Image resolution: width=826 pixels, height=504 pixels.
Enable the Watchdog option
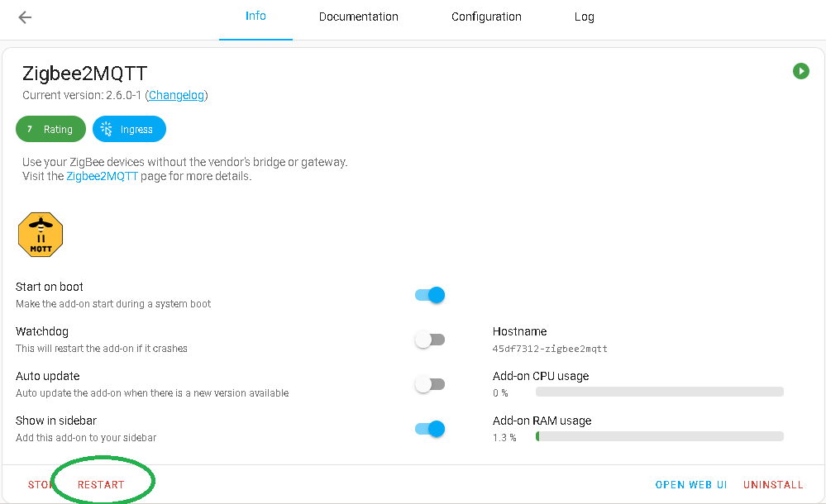pyautogui.click(x=429, y=339)
